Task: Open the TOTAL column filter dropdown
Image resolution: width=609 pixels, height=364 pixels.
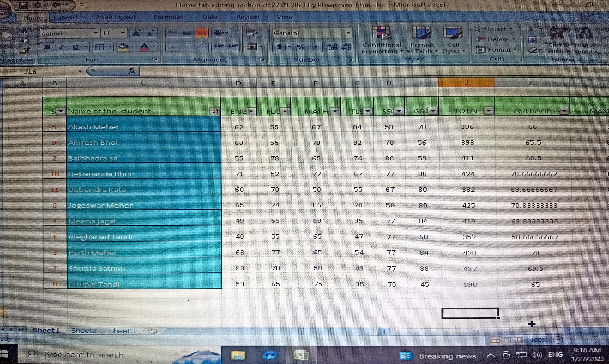Action: 489,111
